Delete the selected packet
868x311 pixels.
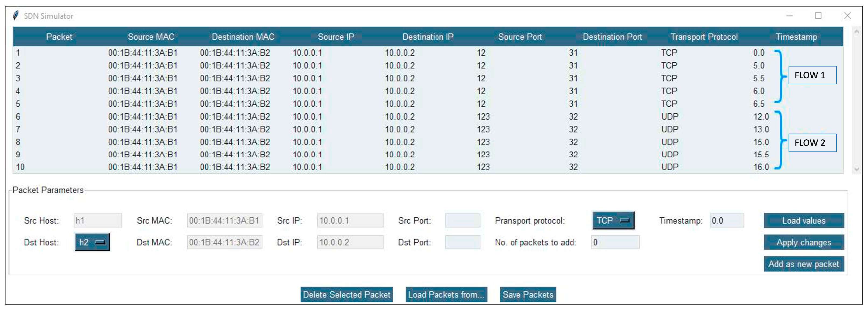[346, 295]
